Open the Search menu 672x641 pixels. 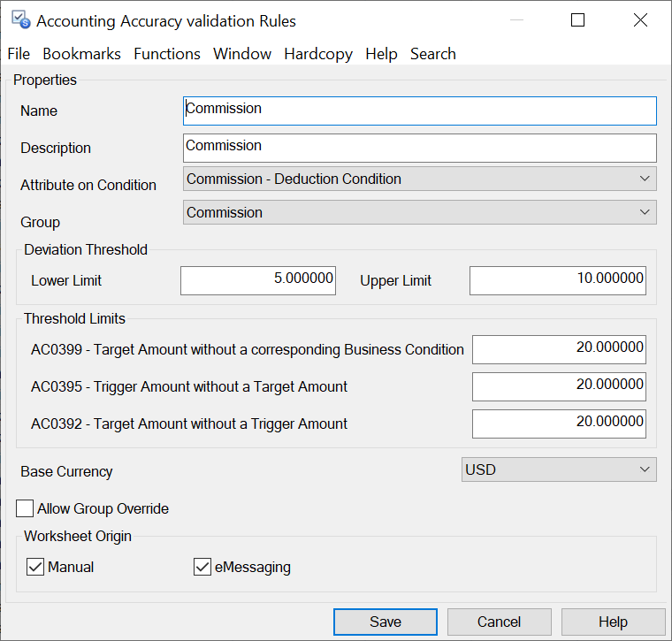point(433,54)
